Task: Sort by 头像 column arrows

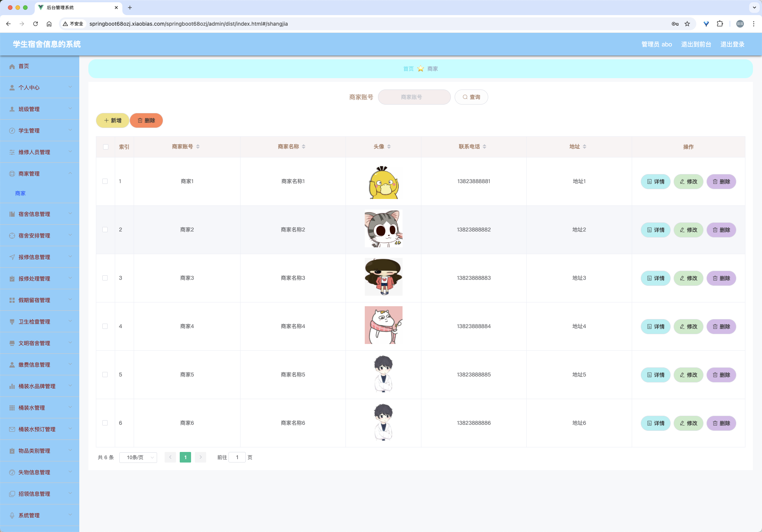Action: tap(389, 147)
